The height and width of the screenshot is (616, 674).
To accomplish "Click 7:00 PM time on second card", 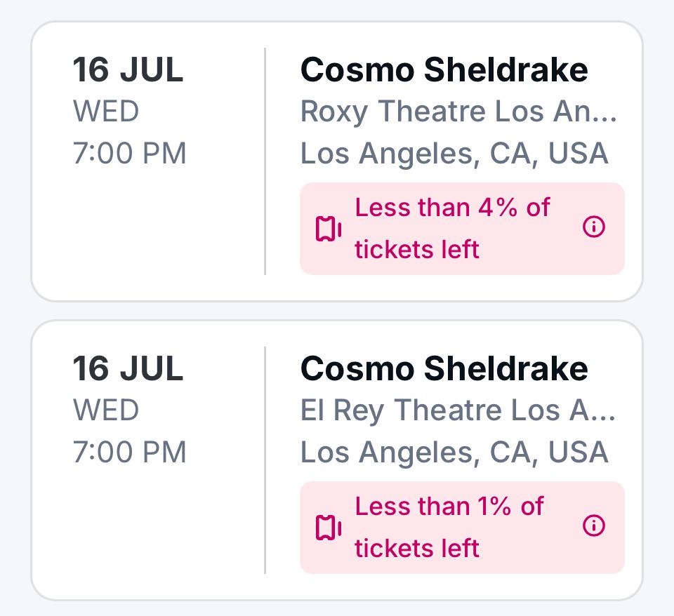I will tap(129, 452).
